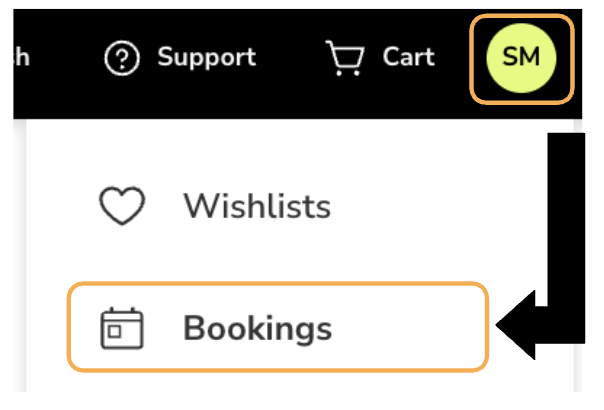Click the Cart text link
Screen dimensions: 604x410
pos(409,57)
